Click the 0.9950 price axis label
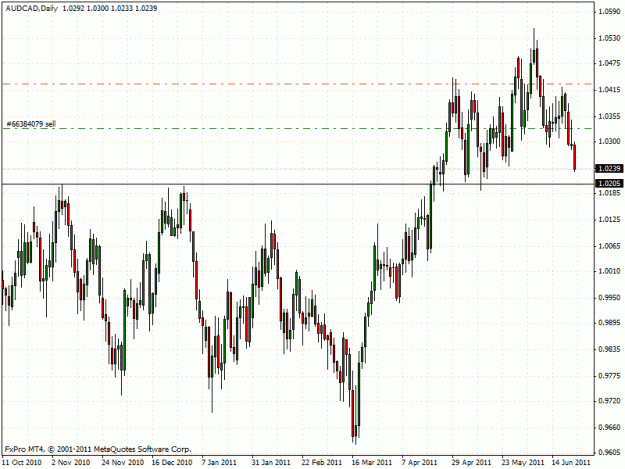625x469 pixels. [610, 298]
